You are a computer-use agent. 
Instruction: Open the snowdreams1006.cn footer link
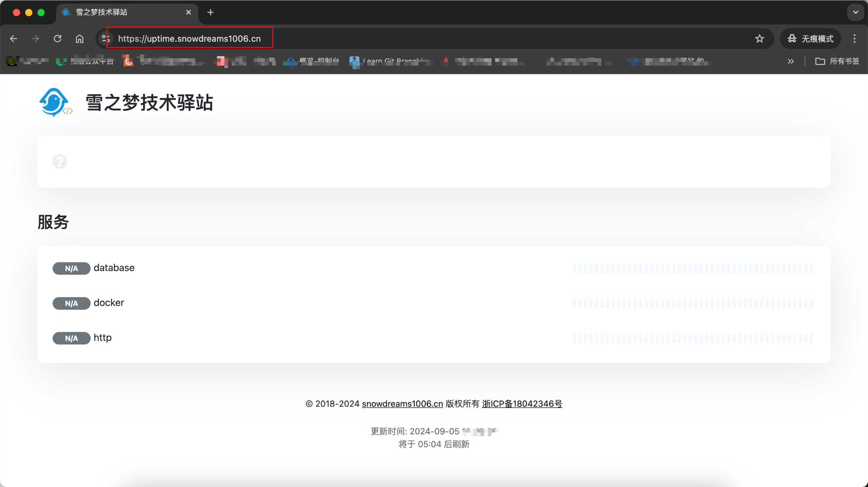tap(402, 404)
